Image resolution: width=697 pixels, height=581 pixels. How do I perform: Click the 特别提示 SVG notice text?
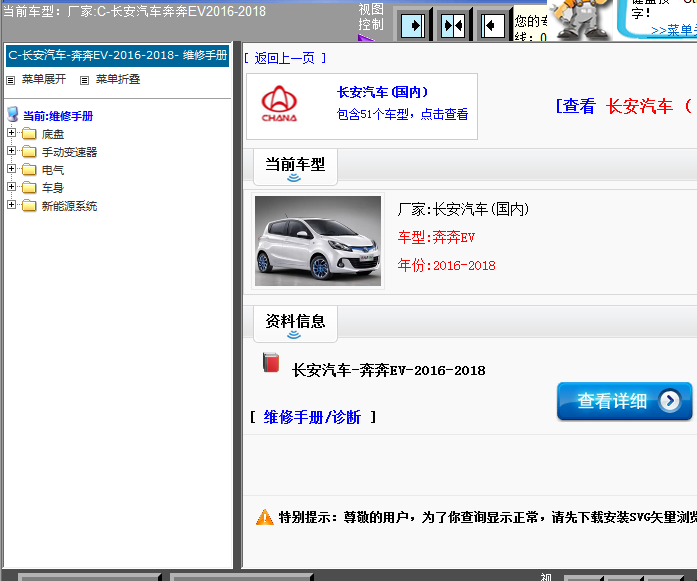488,517
